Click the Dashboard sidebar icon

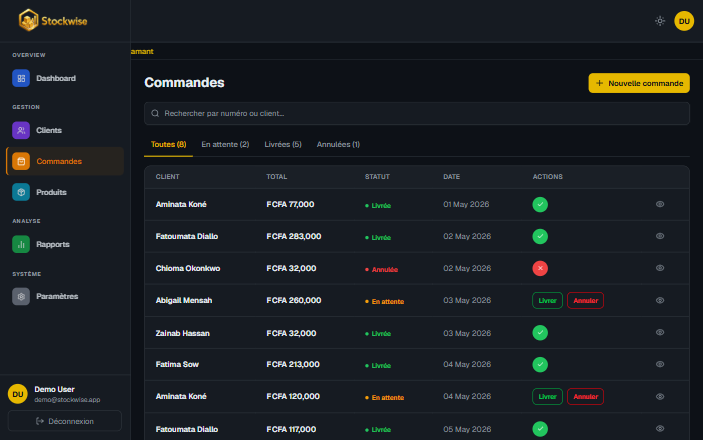click(x=21, y=78)
